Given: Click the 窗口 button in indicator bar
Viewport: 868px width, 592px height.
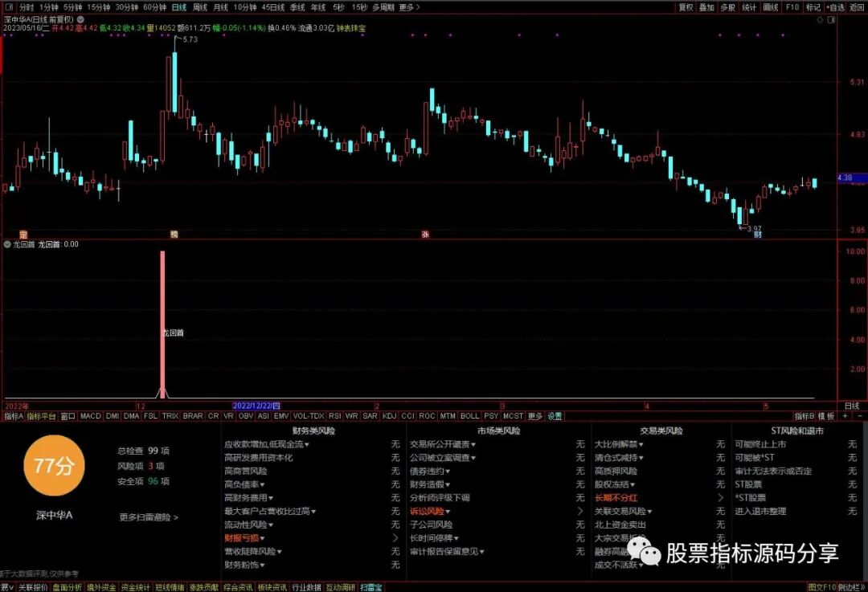Looking at the screenshot, I should [68, 416].
